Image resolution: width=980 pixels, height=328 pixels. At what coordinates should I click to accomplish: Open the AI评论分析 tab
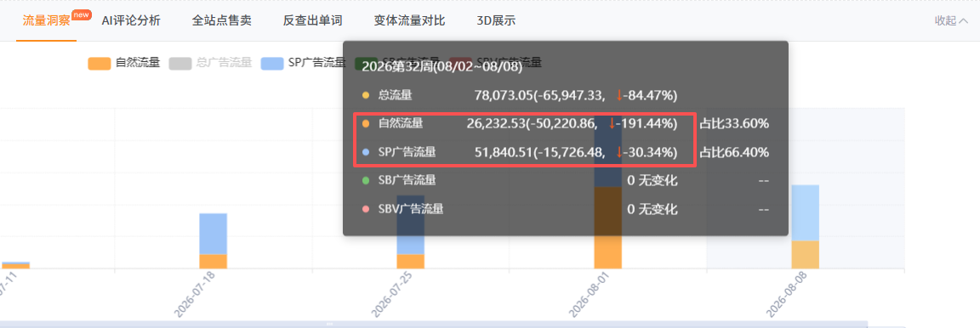(131, 20)
